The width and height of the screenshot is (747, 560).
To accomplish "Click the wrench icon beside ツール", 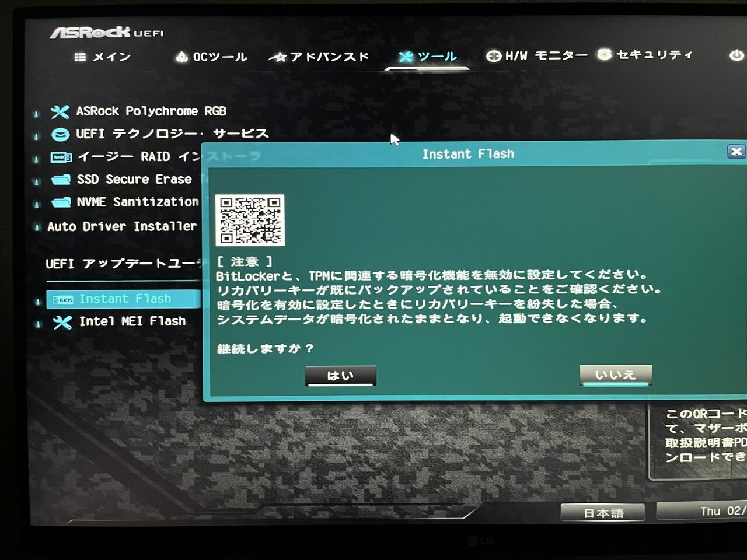I will pos(406,57).
